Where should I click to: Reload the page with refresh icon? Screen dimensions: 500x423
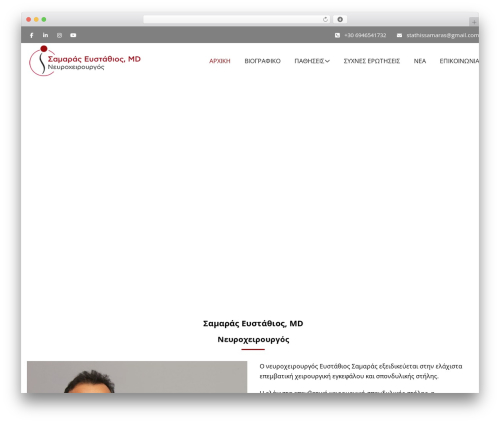pos(325,20)
